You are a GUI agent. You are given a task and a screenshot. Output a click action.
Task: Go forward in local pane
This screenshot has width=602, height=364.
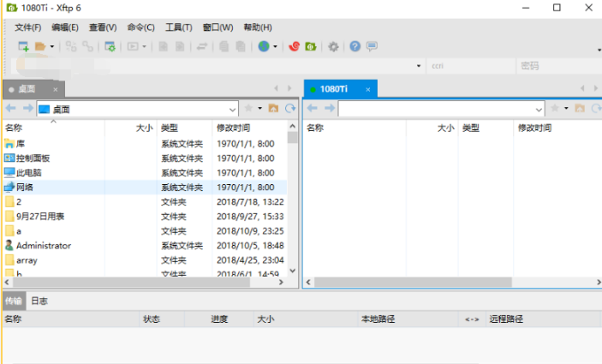coord(27,109)
